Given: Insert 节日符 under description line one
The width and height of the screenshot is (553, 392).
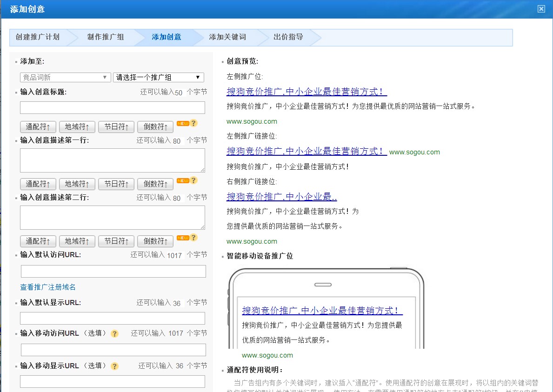Looking at the screenshot, I should pyautogui.click(x=116, y=184).
